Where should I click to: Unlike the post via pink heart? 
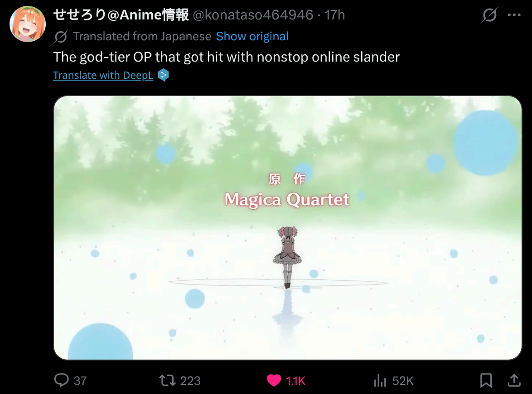tap(274, 380)
